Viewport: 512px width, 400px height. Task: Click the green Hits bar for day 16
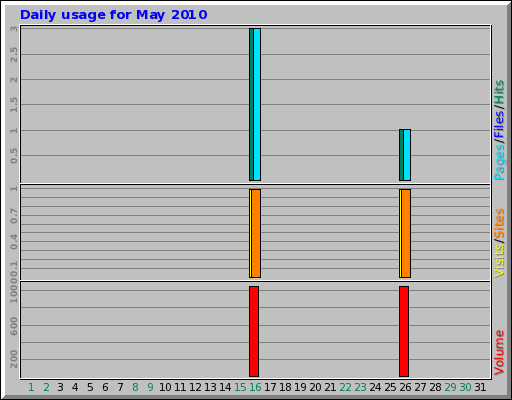click(x=251, y=104)
